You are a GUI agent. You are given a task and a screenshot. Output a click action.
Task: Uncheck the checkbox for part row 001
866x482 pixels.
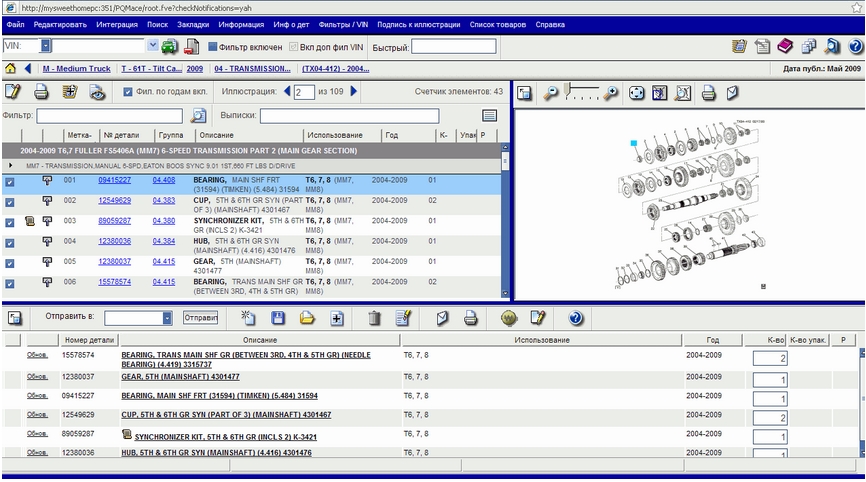9,182
